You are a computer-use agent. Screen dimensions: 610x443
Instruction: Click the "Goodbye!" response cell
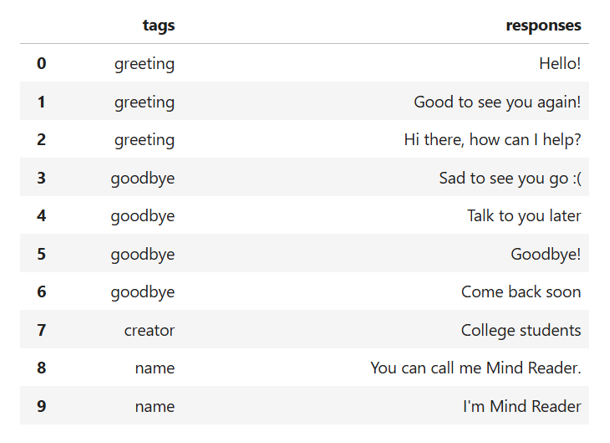546,254
